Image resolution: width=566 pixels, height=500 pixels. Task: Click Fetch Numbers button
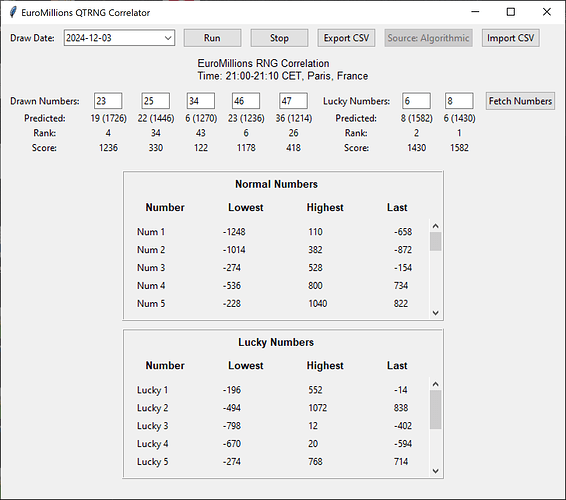[520, 101]
